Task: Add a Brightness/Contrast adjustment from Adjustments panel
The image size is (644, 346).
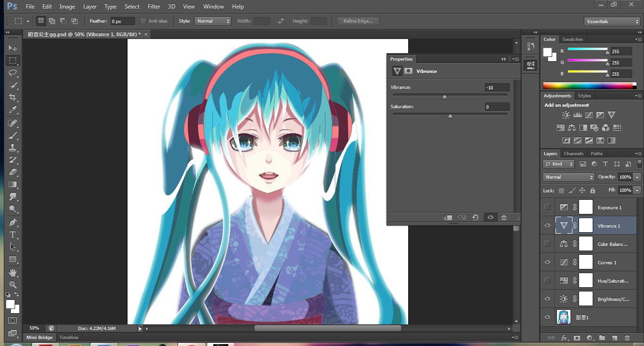Action: [566, 115]
